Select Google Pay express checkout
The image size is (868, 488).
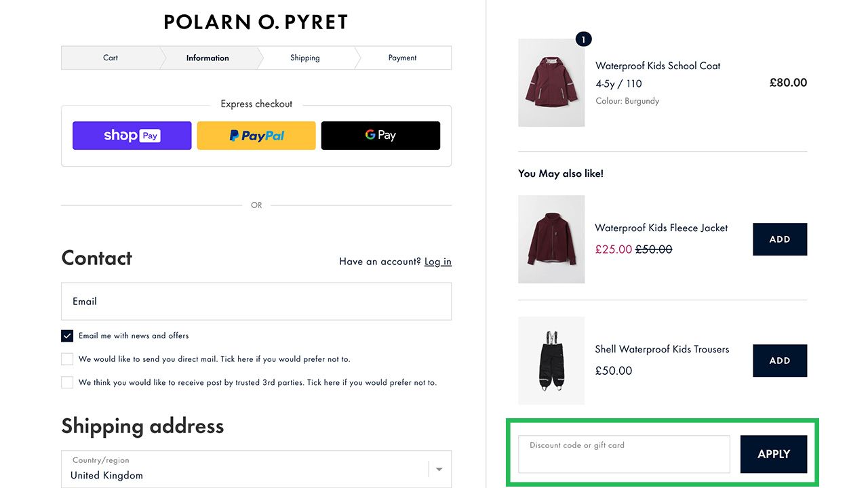380,136
